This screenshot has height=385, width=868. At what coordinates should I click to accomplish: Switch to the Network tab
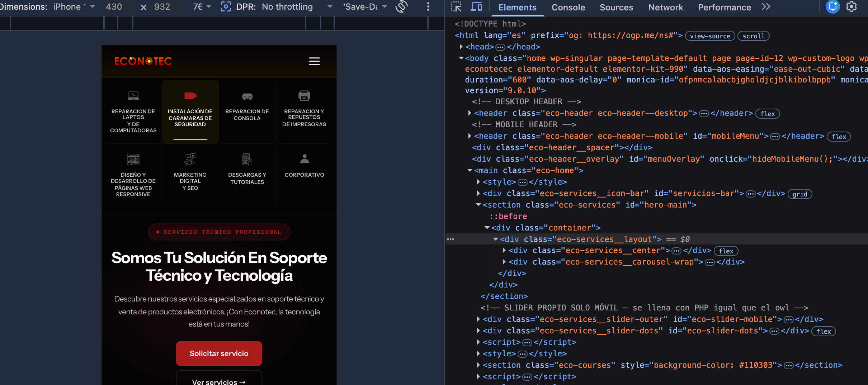[666, 8]
